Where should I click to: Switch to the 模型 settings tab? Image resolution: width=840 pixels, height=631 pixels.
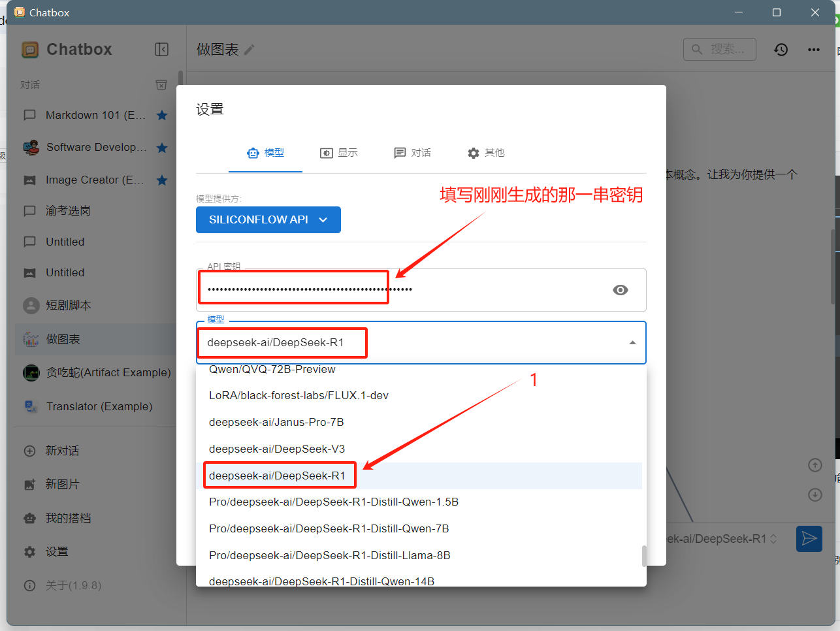click(265, 153)
